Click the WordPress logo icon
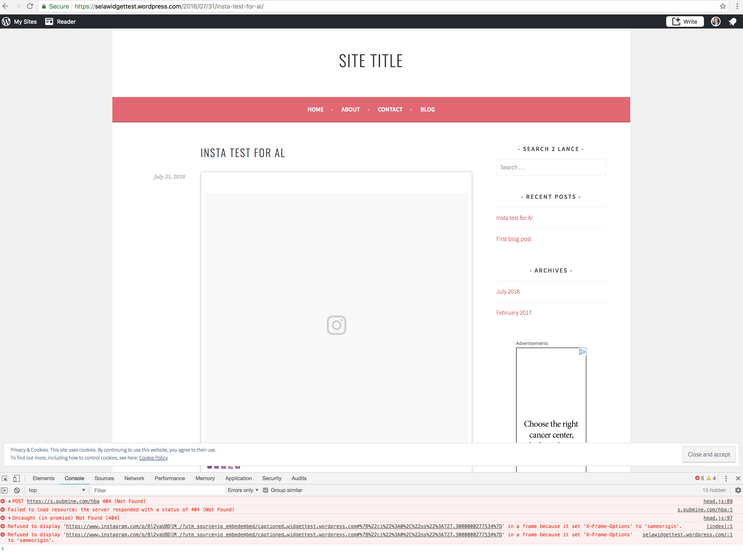Screen dimensions: 743x560 [x=6, y=21]
